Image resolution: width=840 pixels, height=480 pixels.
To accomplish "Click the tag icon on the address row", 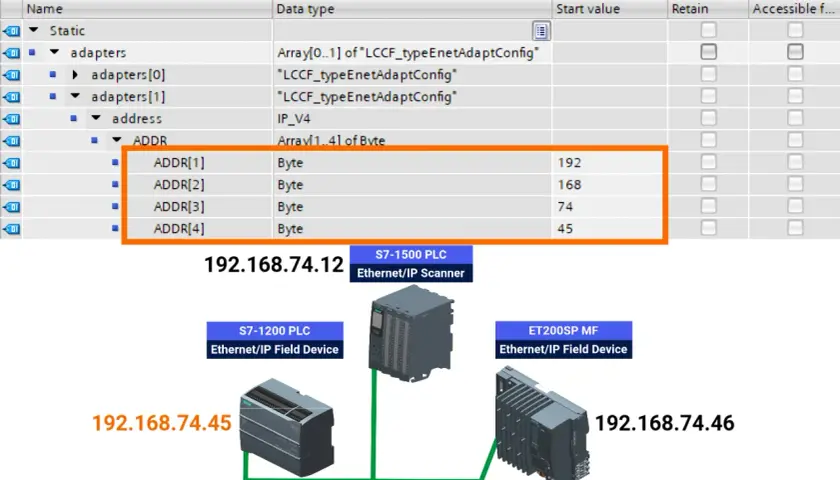I will click(11, 119).
